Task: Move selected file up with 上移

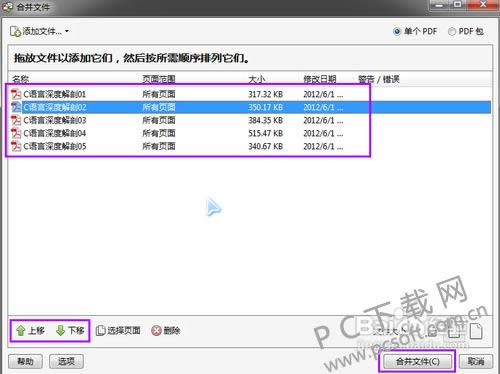Action: pos(30,331)
